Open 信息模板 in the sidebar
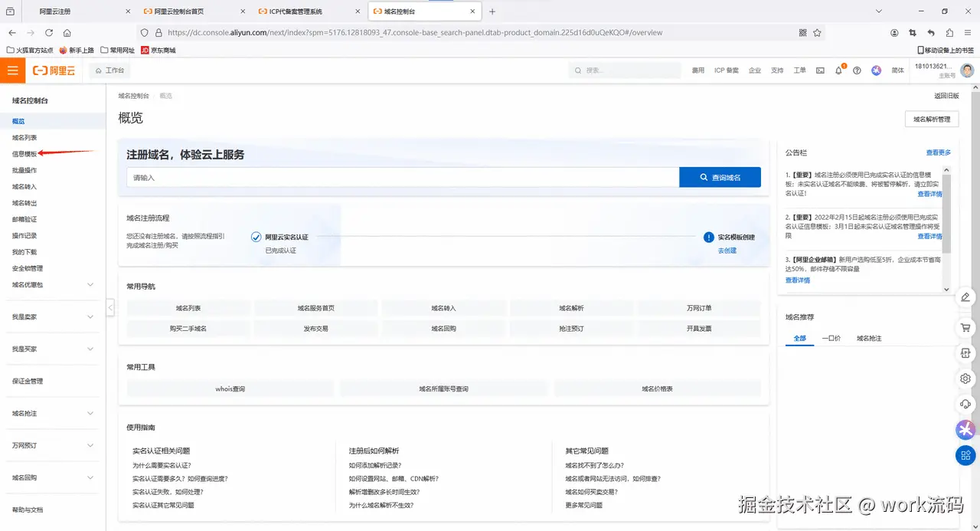 (x=24, y=154)
